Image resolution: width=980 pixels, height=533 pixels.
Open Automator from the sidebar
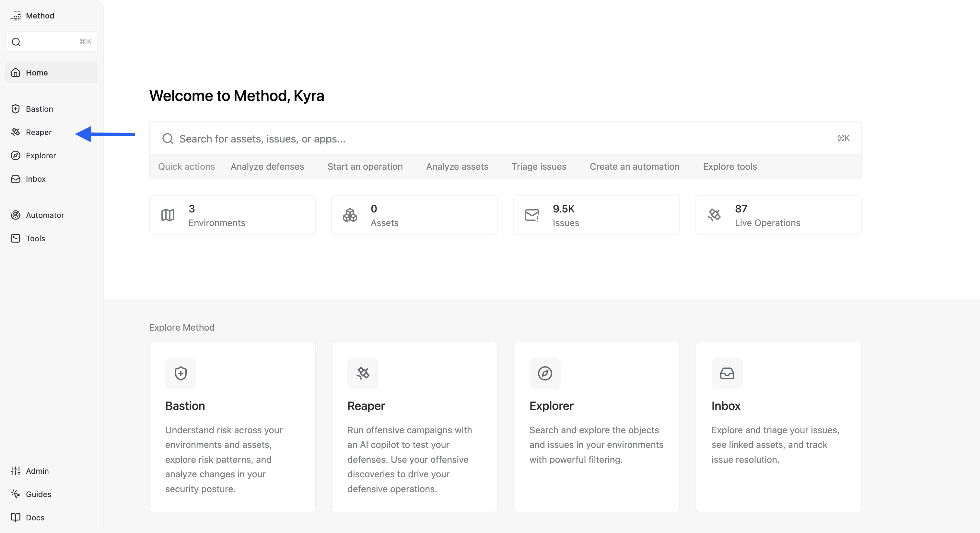(44, 215)
